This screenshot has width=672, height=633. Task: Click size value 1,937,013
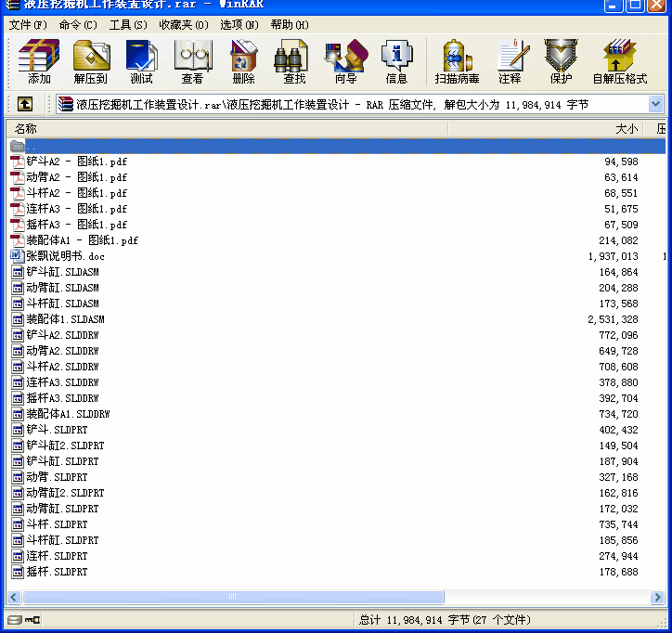point(613,256)
